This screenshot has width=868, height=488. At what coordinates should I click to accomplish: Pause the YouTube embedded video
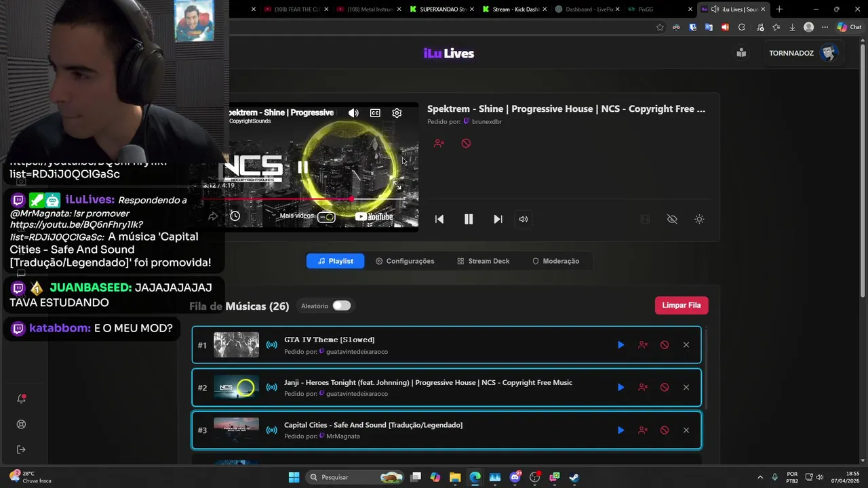303,167
